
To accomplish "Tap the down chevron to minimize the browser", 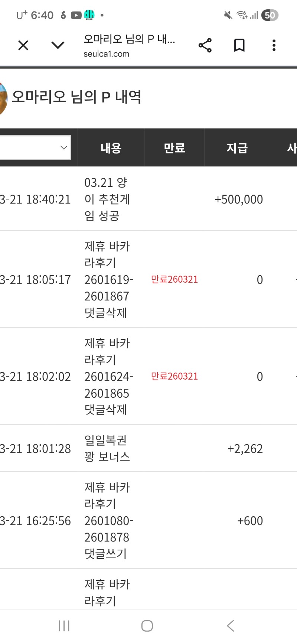I will coord(58,46).
